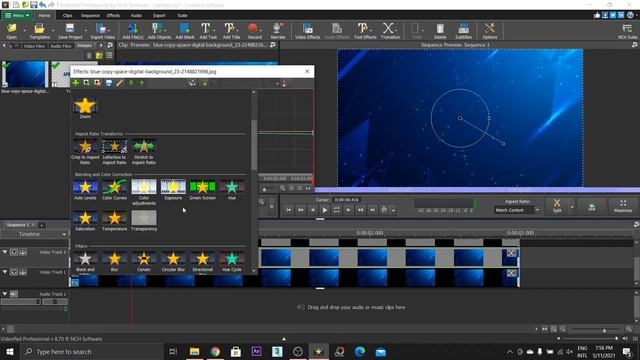The image size is (640, 360).
Task: Open the Record dropdown arrow
Action: tap(261, 31)
